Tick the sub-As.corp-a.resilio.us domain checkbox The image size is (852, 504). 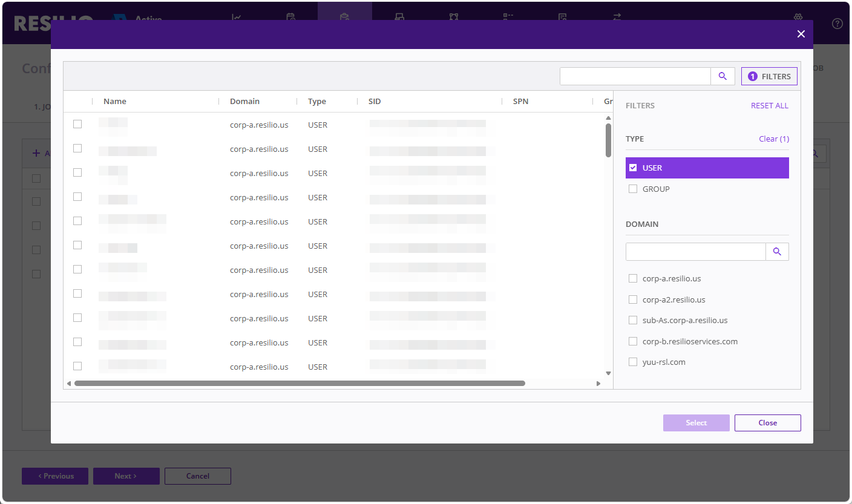coord(633,320)
